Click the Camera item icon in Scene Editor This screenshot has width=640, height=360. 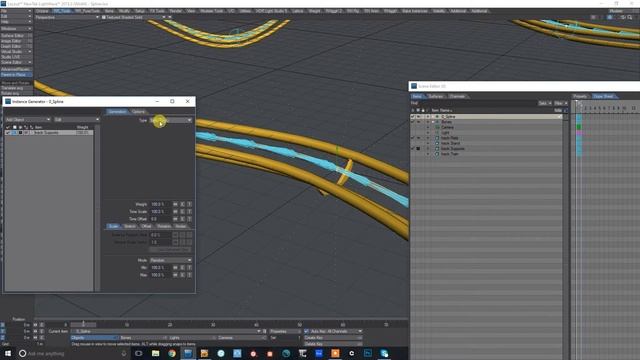click(x=437, y=127)
